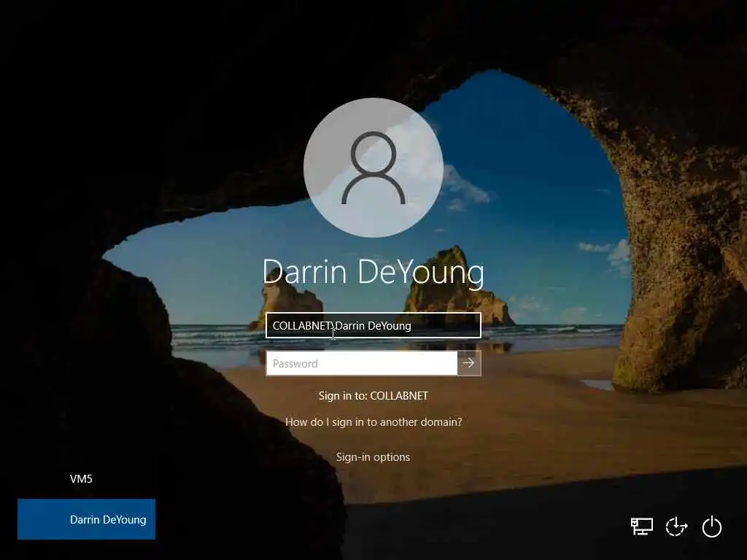Open the 'How do I sign in to another domain?' link
Viewport: 747px width, 560px height.
(373, 422)
